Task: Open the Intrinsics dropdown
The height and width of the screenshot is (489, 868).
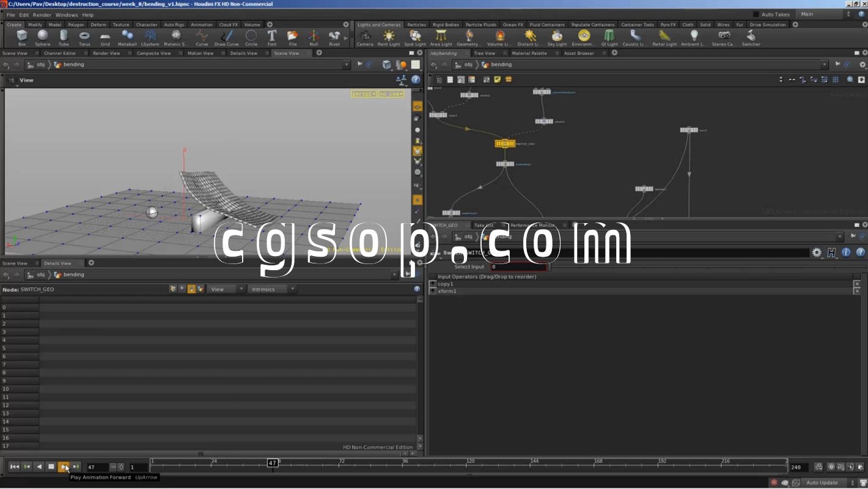Action: tap(272, 289)
